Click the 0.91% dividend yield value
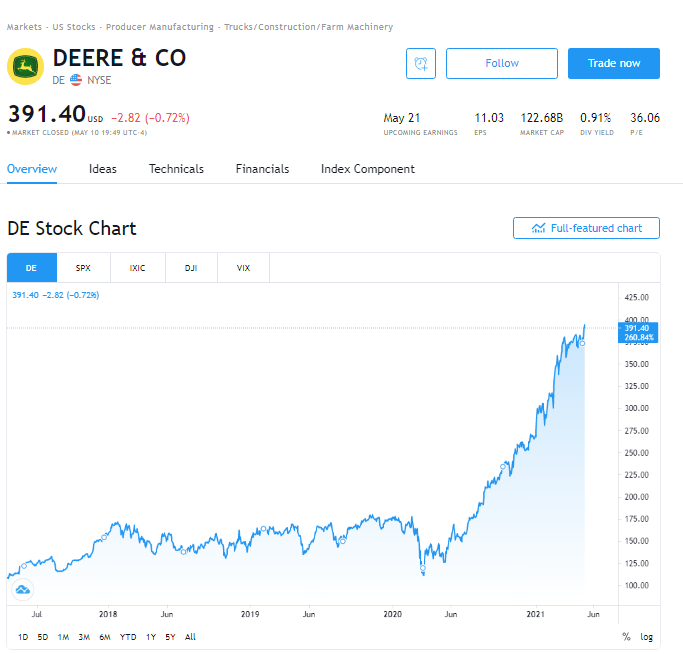The width and height of the screenshot is (683, 654). 595,118
